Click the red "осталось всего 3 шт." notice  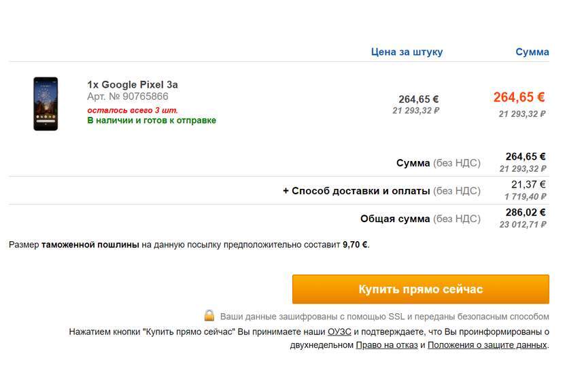133,109
